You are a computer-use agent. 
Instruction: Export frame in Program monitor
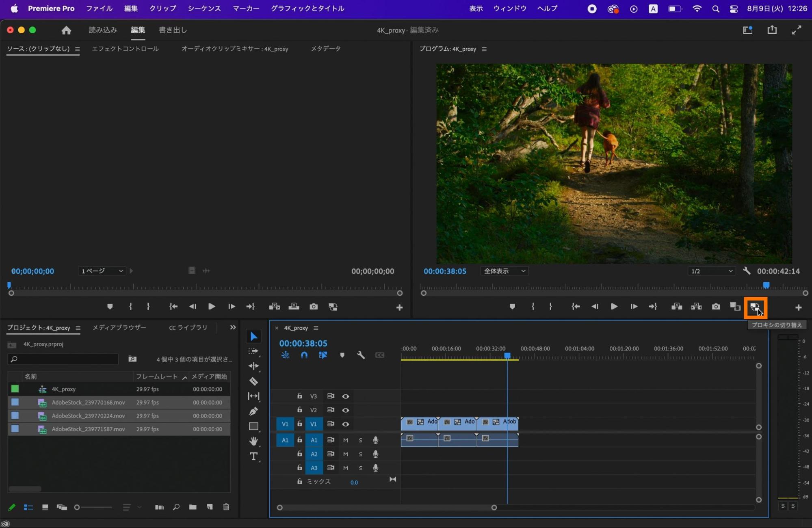(x=716, y=307)
